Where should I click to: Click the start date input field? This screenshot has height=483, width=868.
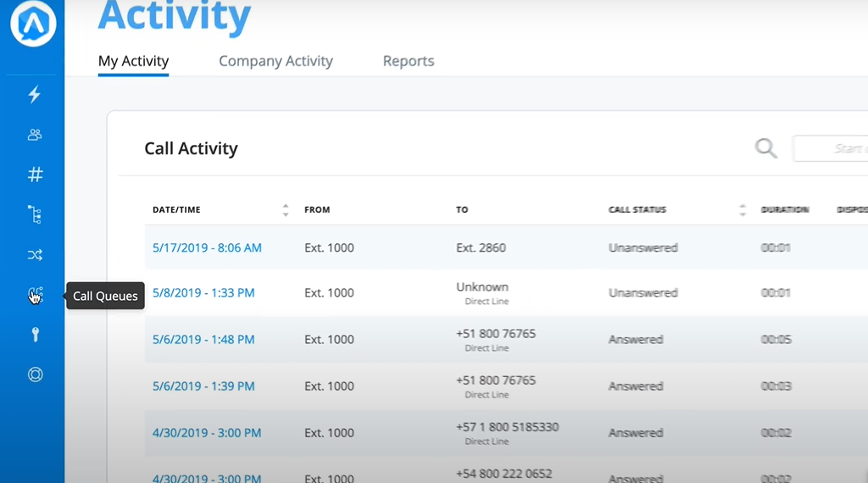(x=831, y=149)
